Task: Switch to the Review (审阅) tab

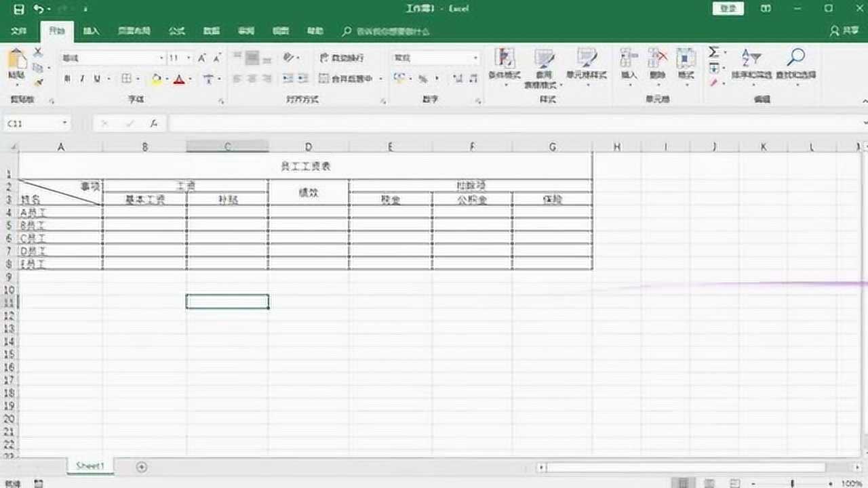Action: click(246, 31)
